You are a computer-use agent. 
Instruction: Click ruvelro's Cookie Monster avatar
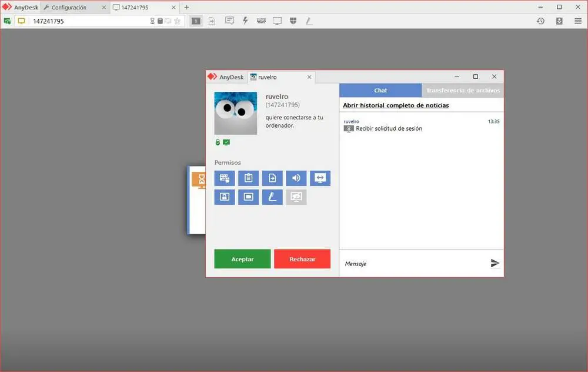click(x=236, y=114)
